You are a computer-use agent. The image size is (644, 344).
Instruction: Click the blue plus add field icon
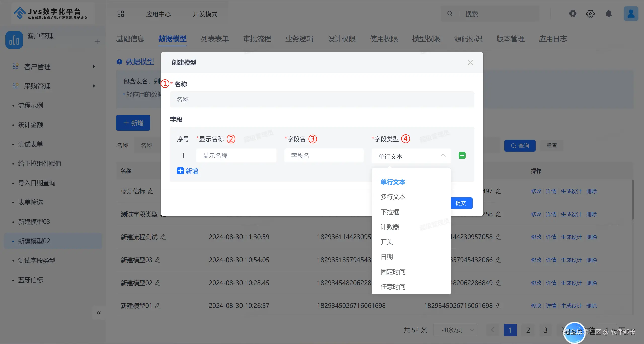pyautogui.click(x=180, y=171)
